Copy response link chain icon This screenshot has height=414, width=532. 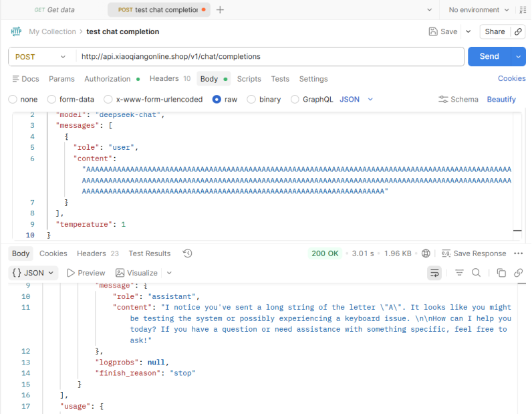pyautogui.click(x=518, y=273)
